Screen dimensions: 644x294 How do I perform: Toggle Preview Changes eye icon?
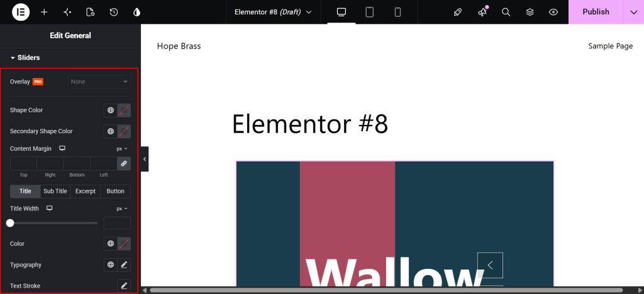[x=553, y=13]
